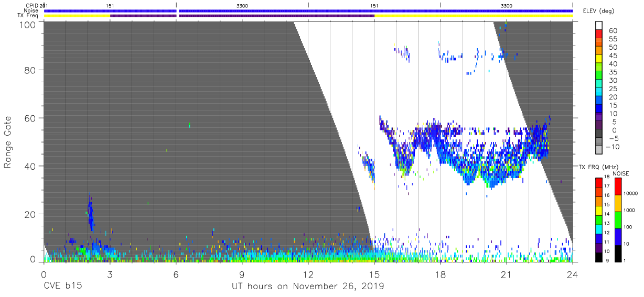
Task: Click the "20" tick on the Range Gate axis
Action: [30, 214]
